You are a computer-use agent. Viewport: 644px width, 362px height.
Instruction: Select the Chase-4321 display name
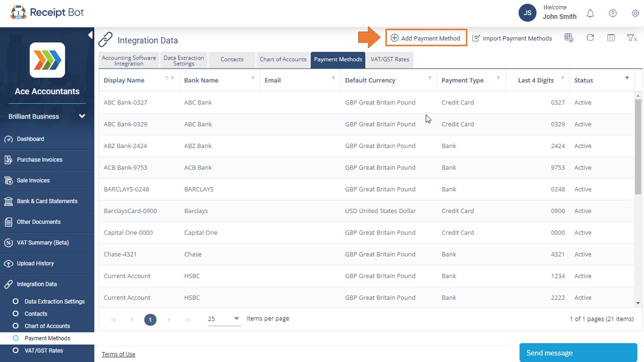click(120, 254)
